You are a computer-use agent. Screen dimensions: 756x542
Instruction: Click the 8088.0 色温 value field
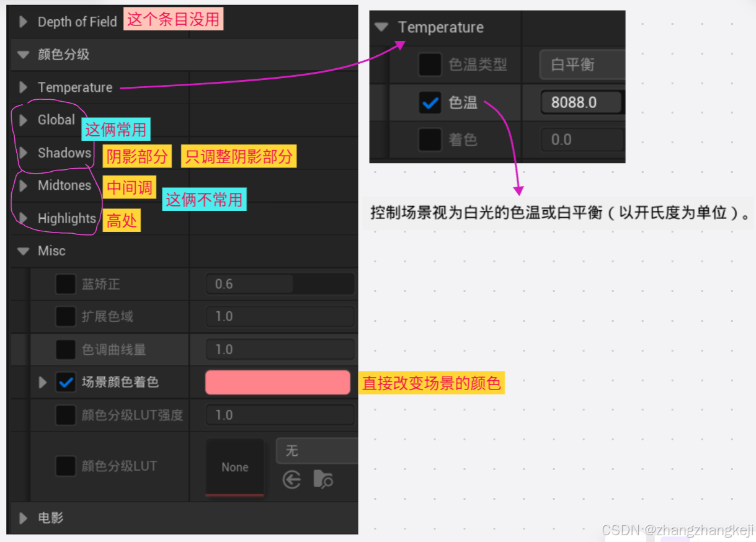pyautogui.click(x=582, y=102)
